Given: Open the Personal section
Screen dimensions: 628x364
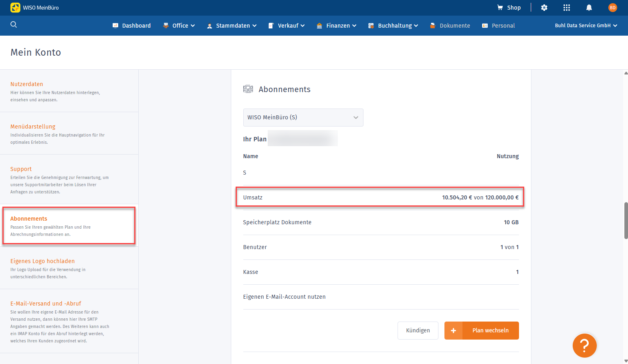Looking at the screenshot, I should [x=503, y=26].
